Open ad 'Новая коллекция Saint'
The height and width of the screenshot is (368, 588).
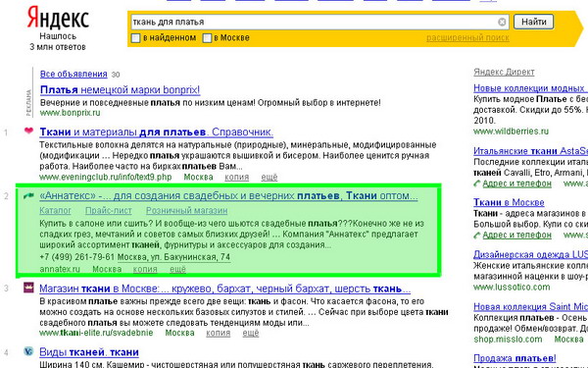[x=530, y=307]
